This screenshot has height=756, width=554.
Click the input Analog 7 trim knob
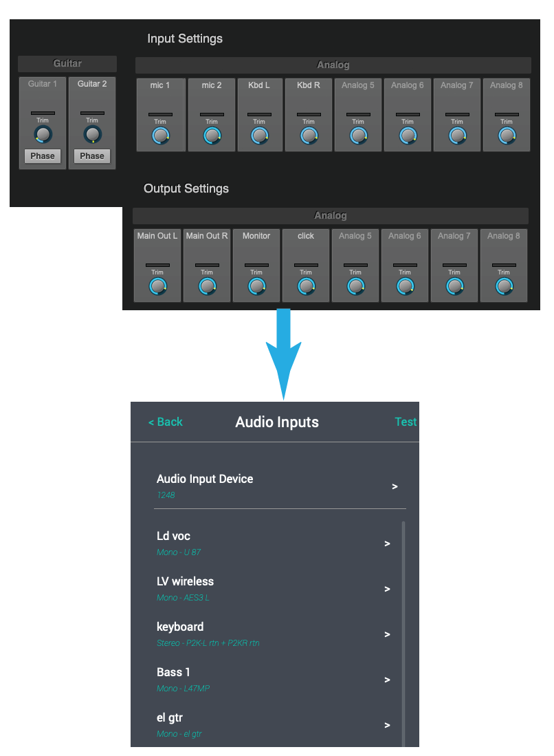(x=458, y=136)
